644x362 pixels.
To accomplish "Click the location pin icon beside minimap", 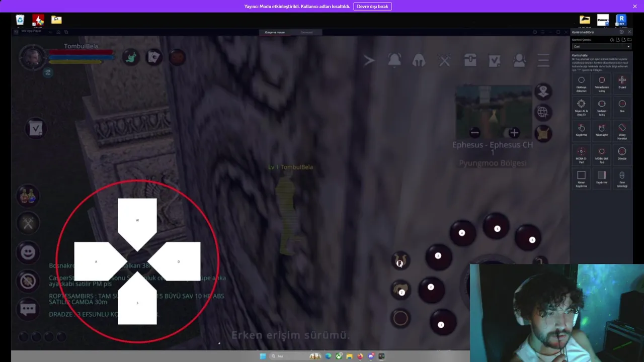I will (x=543, y=91).
